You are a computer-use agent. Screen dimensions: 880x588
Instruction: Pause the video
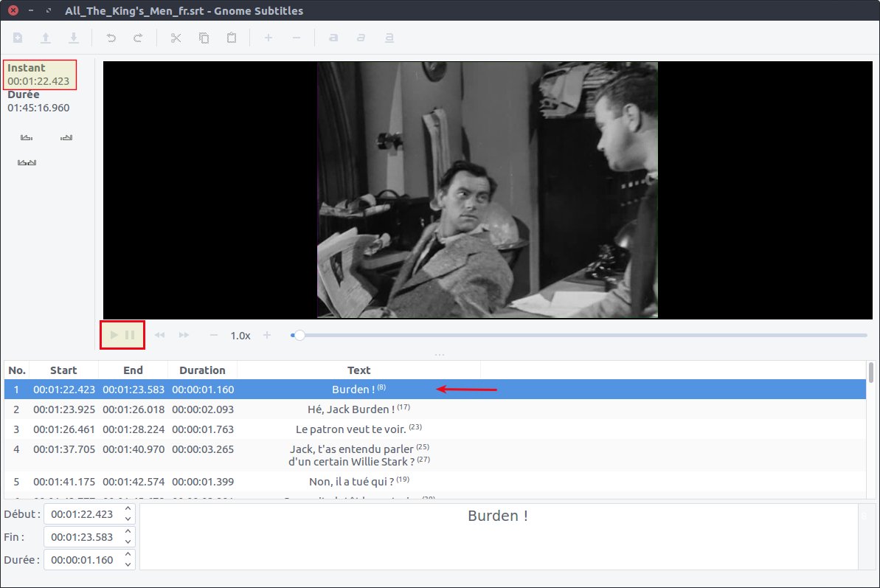pyautogui.click(x=131, y=335)
